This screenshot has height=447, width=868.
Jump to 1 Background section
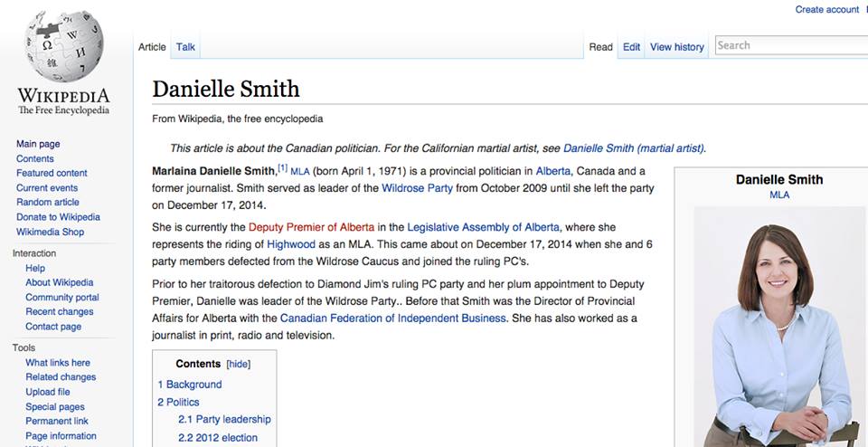pyautogui.click(x=189, y=385)
